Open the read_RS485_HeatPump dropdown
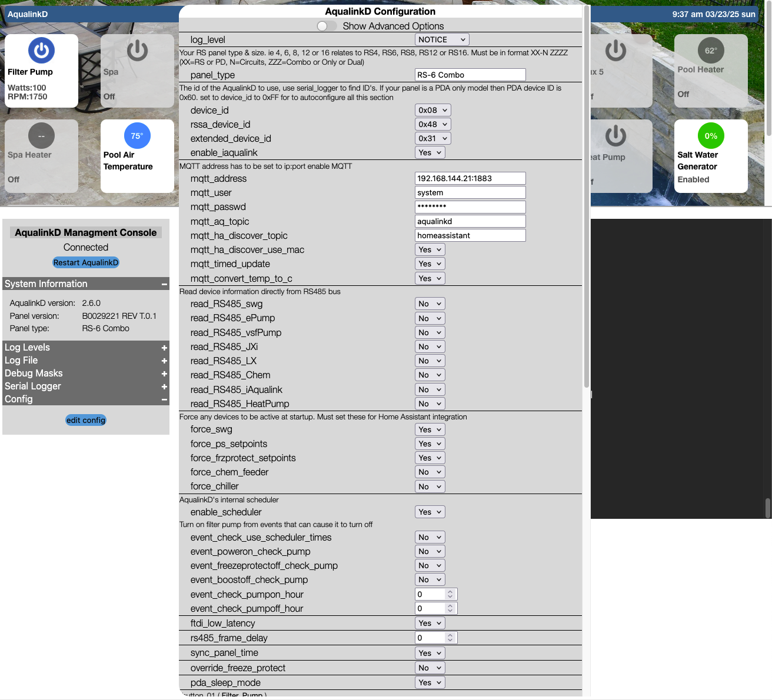This screenshot has width=772, height=700. coord(430,404)
